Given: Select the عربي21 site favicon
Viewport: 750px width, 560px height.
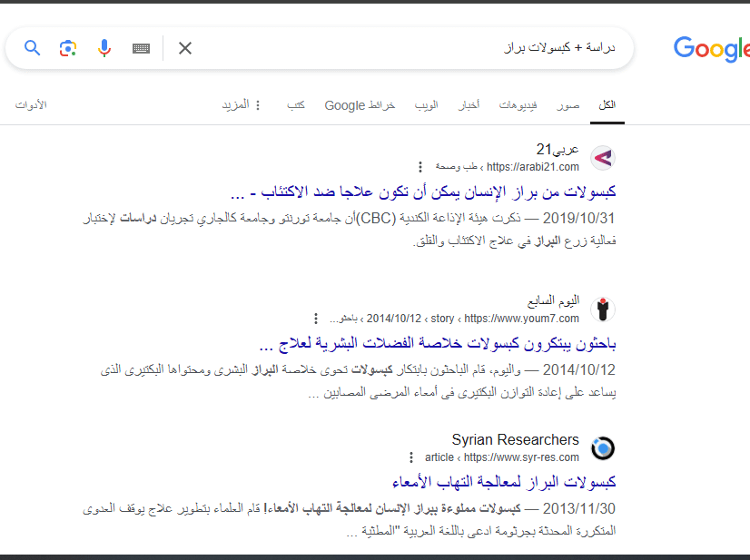Looking at the screenshot, I should coord(602,157).
